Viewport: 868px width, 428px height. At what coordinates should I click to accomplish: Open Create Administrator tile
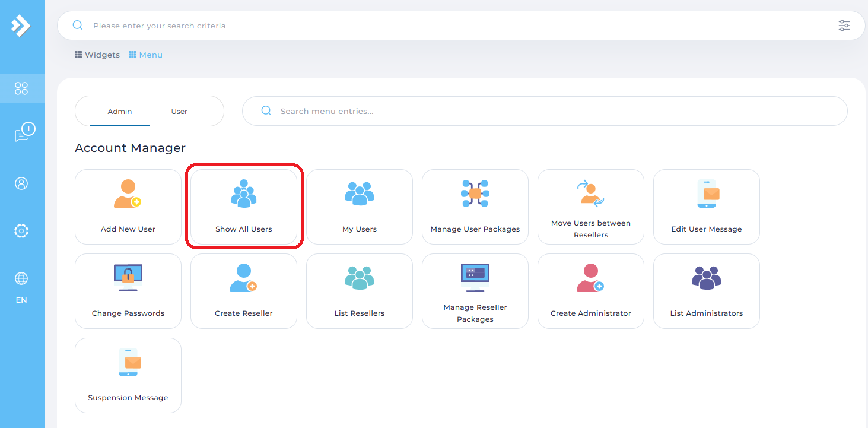coord(591,291)
